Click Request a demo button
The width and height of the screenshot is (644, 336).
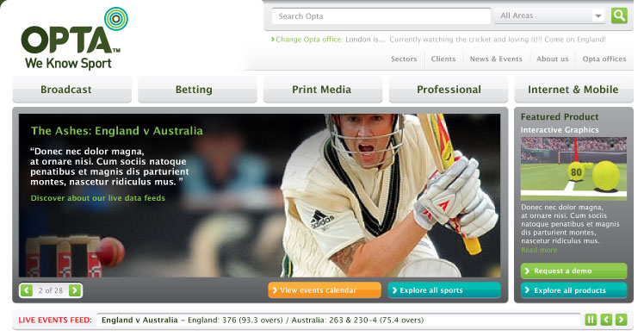[573, 271]
